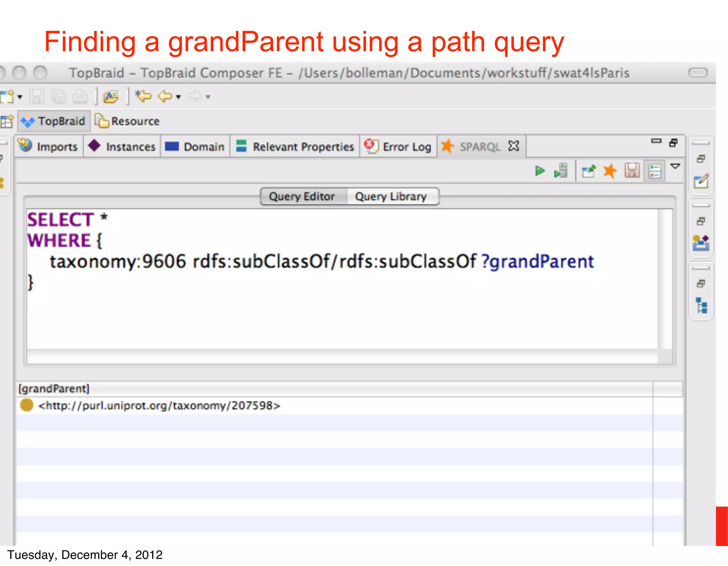The width and height of the screenshot is (728, 566).
Task: Click the pencil form editor icon in right sidebar
Action: (701, 182)
